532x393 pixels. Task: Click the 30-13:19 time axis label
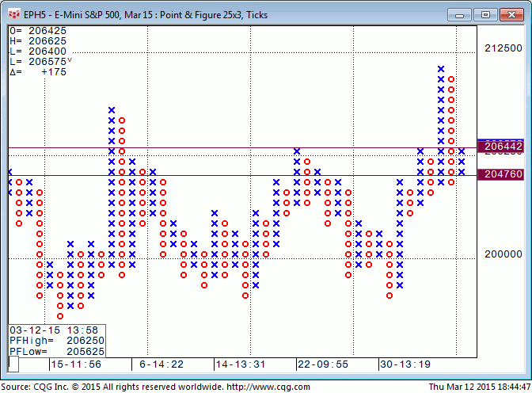click(x=405, y=364)
